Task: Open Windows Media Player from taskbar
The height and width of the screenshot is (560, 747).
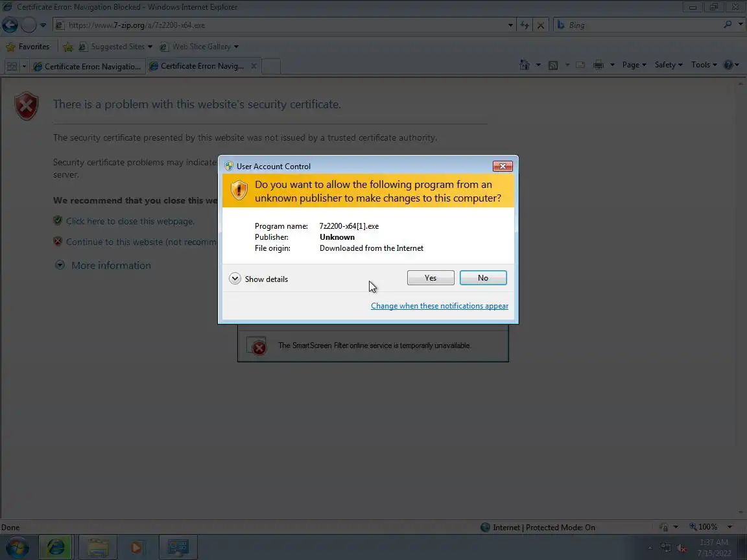Action: coord(136,547)
